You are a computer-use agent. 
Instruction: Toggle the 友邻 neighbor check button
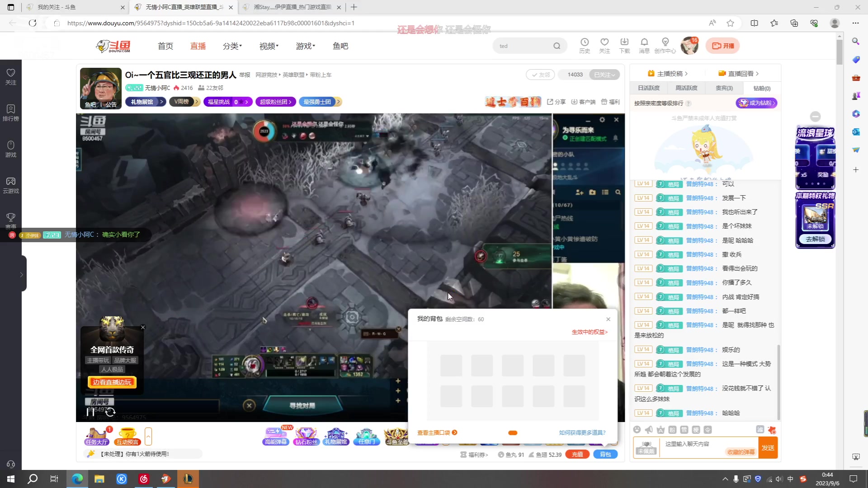tap(540, 75)
